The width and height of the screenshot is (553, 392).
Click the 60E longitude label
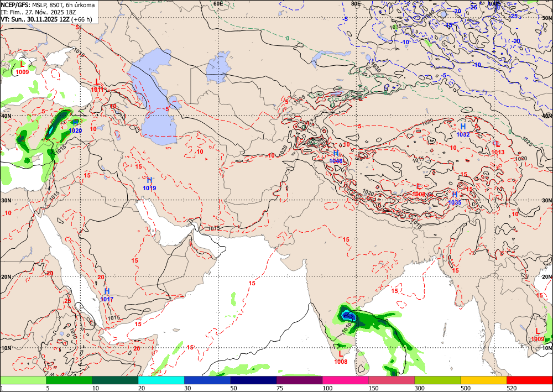click(x=218, y=3)
